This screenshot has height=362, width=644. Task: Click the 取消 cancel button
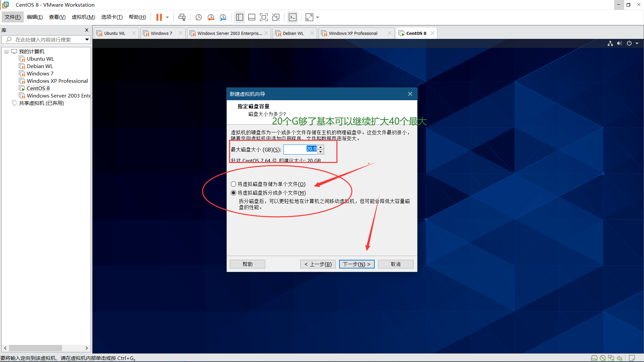pos(395,264)
